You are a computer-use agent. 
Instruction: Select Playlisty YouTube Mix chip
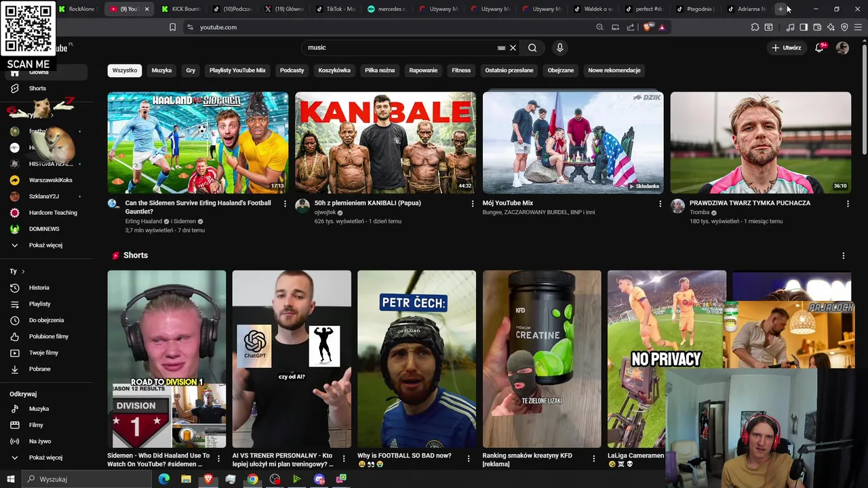tap(237, 70)
